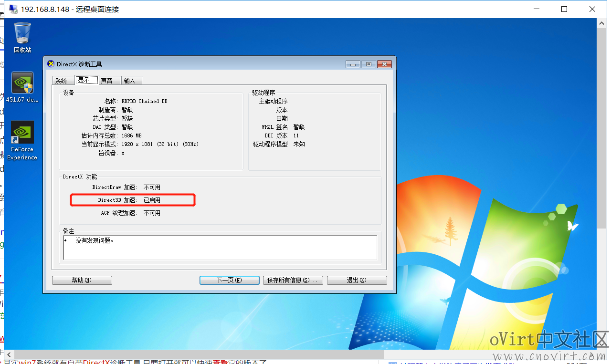Screen dimensions: 611x364
Task: Close the remote desktop connection window
Action: pyautogui.click(x=593, y=9)
